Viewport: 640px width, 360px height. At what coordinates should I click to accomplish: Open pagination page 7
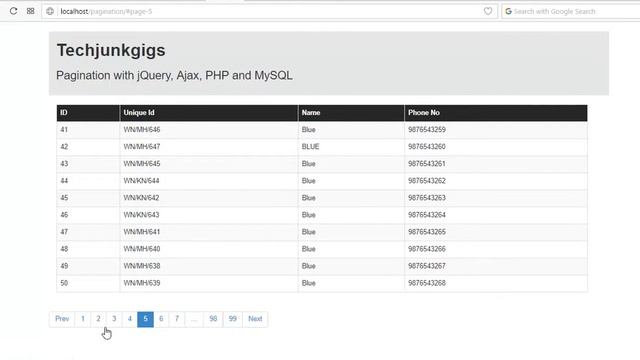pyautogui.click(x=177, y=319)
